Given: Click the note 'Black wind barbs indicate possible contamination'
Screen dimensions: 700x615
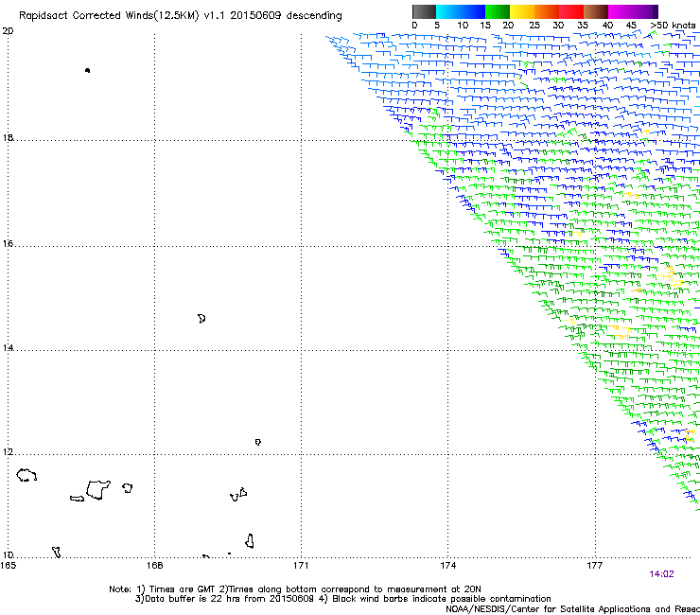Looking at the screenshot, I should pyautogui.click(x=442, y=599).
